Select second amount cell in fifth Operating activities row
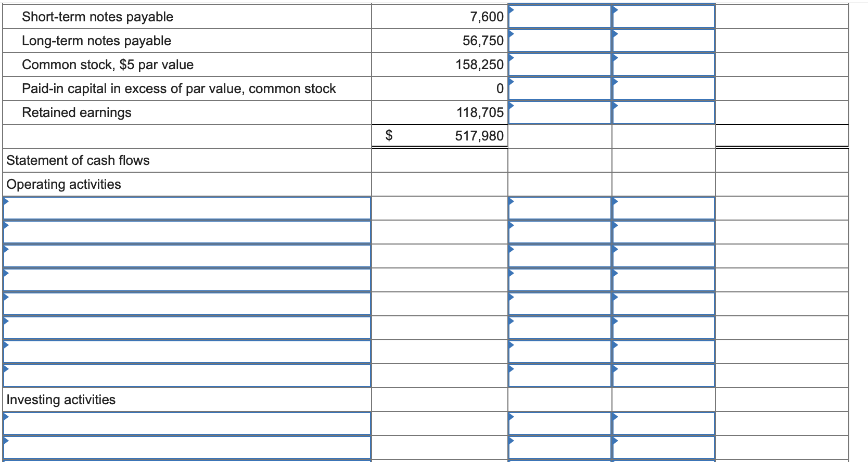The image size is (868, 462). pos(663,304)
